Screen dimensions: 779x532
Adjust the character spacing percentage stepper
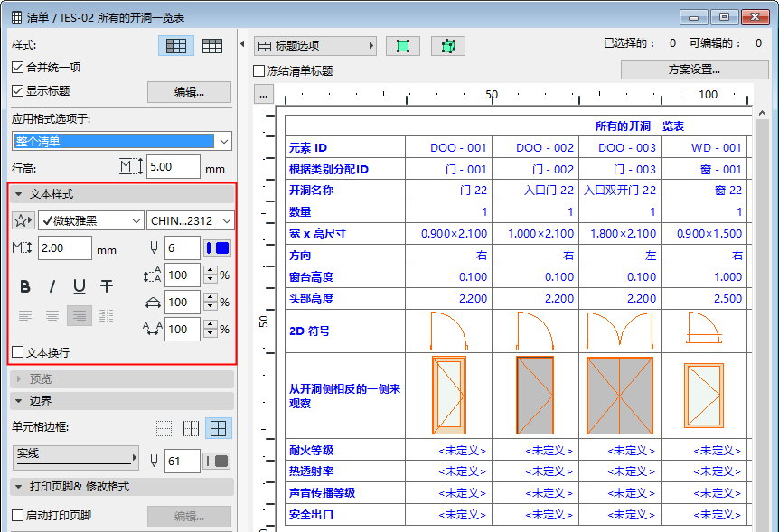211,329
